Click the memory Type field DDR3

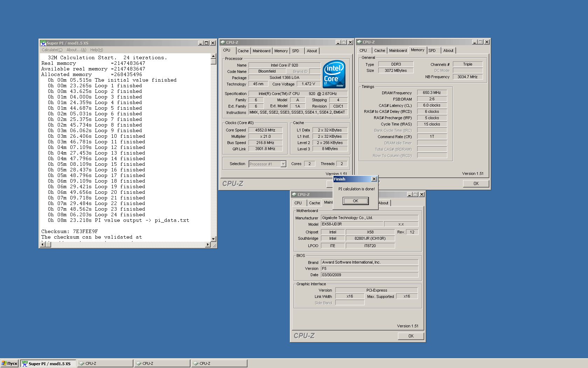396,64
